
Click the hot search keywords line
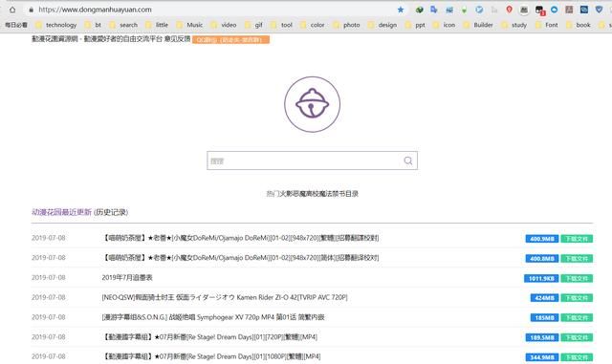313,194
